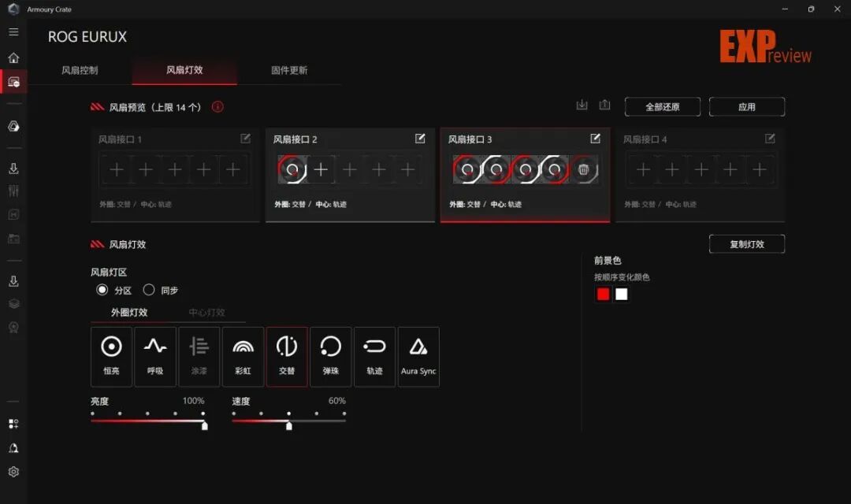Click the 全部还原 button
This screenshot has height=504, width=851.
(663, 107)
